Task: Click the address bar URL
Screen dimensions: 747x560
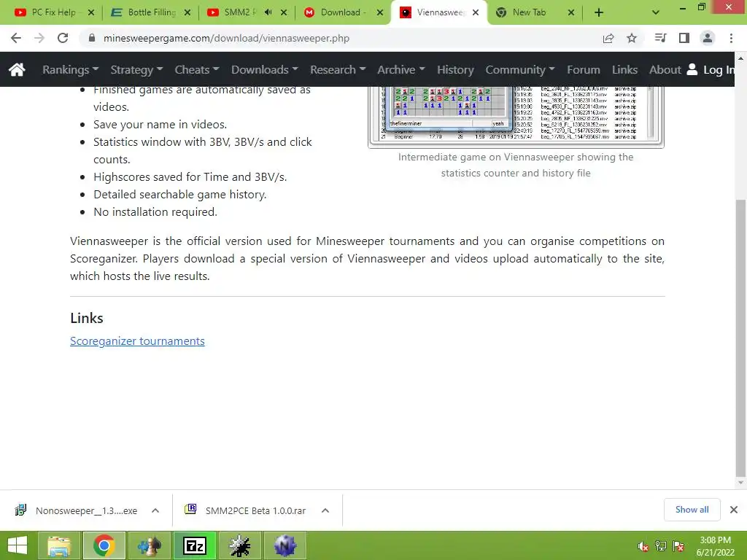Action: (x=226, y=38)
